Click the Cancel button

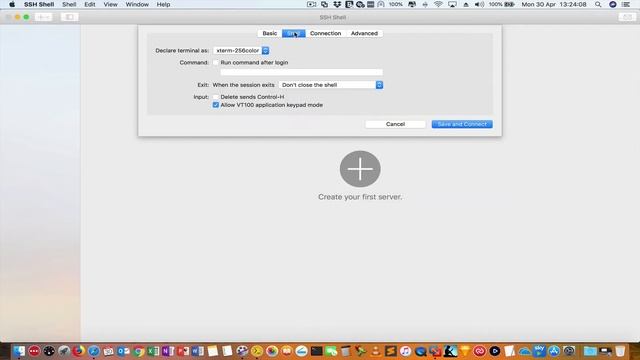(395, 124)
